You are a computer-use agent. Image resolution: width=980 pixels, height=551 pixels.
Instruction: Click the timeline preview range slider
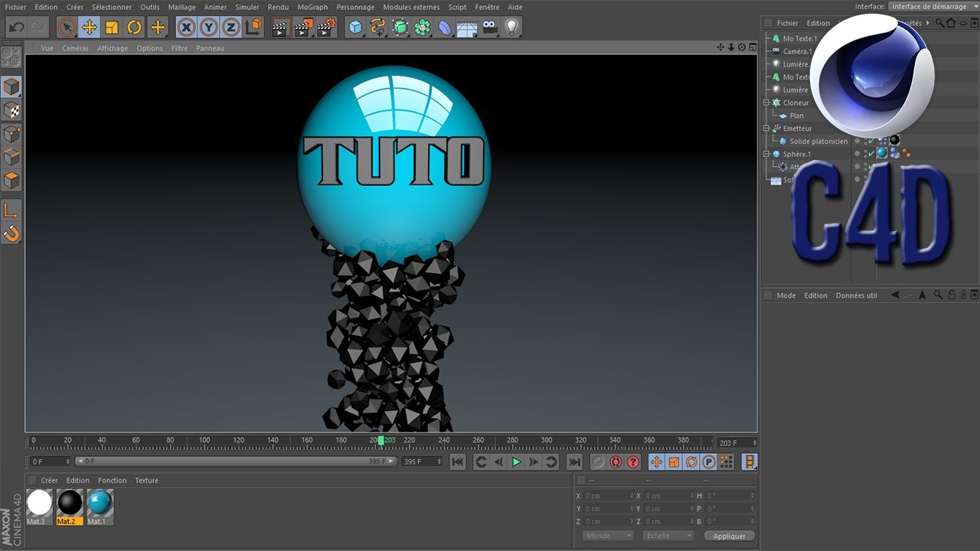[236, 461]
